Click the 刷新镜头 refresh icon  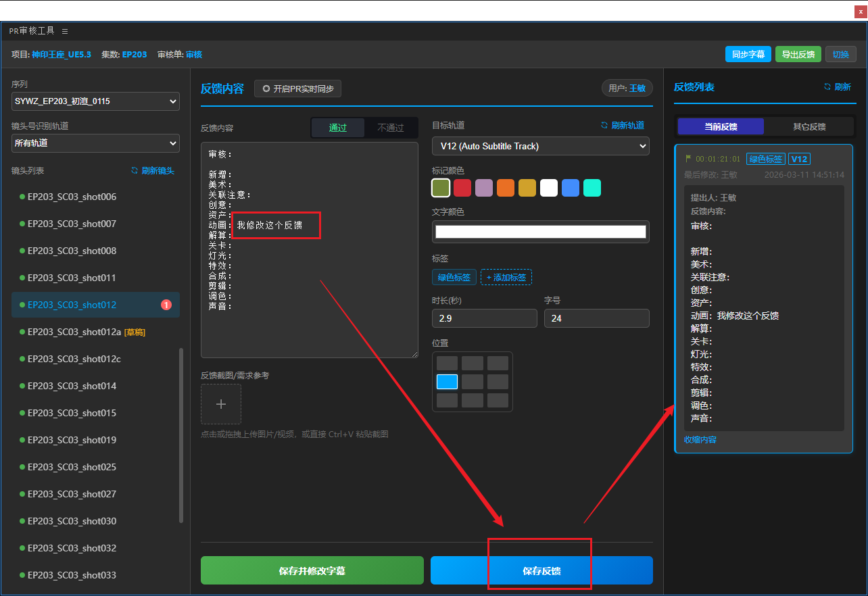click(135, 171)
